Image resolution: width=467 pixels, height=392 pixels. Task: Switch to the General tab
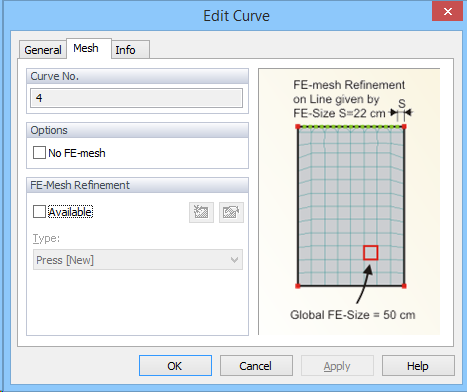43,50
